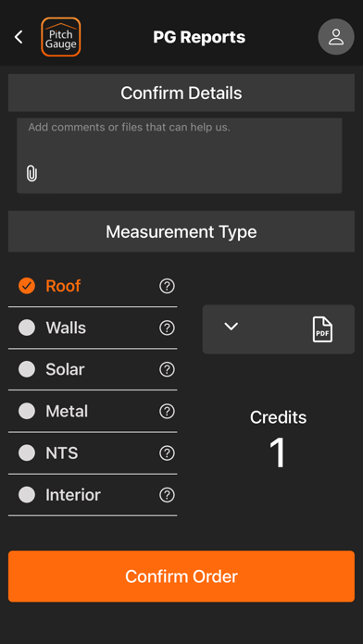Expand the report format dropdown chevron

[x=231, y=327]
